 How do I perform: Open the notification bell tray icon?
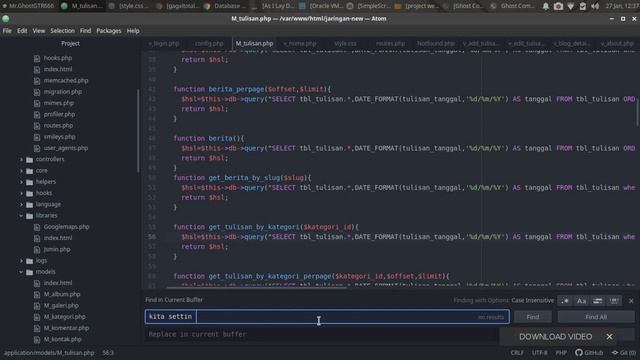point(546,6)
